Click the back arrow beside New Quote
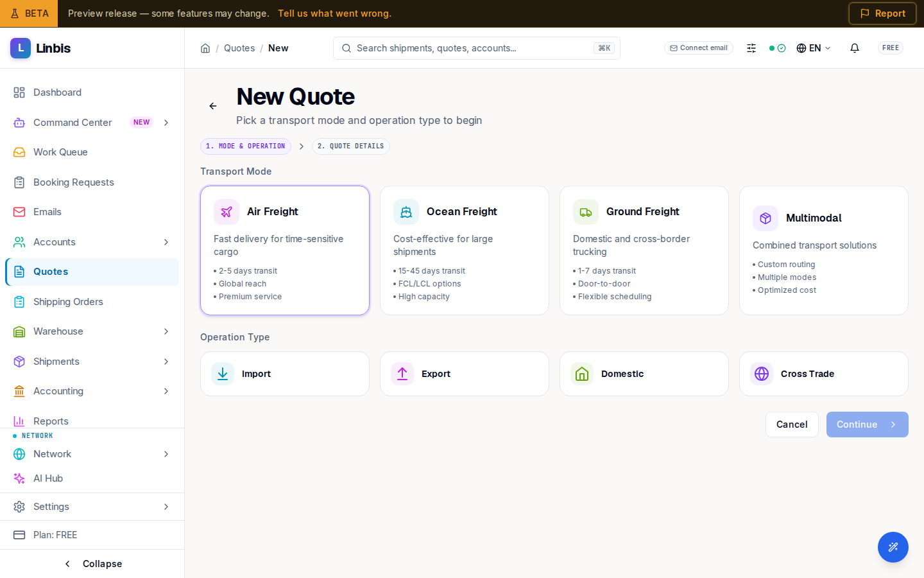Viewport: 924px width, 578px height. click(x=213, y=106)
